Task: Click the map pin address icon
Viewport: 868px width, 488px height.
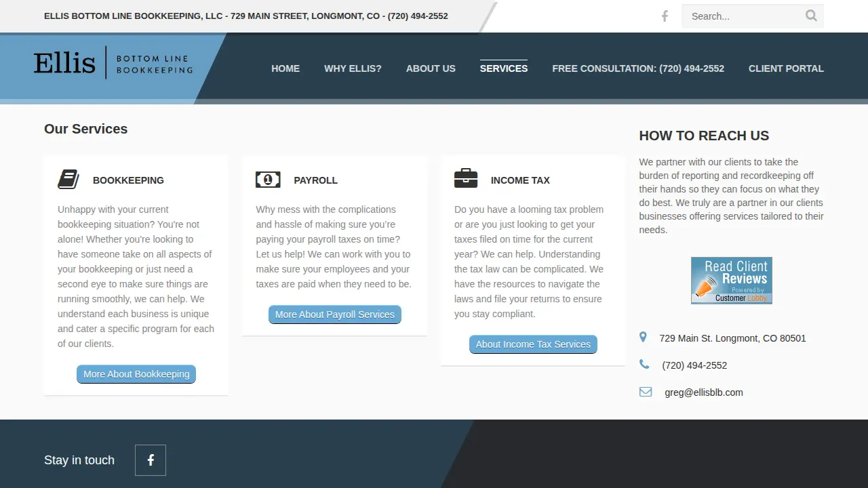Action: pos(643,338)
